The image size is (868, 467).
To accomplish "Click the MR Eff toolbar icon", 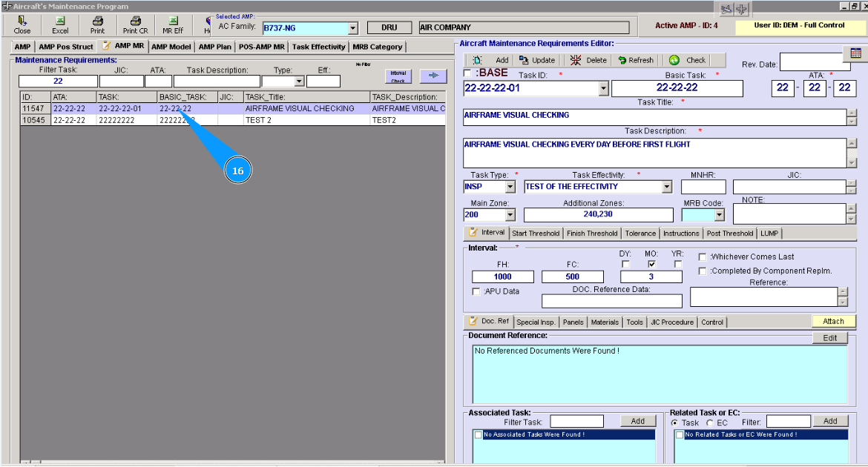I will coord(173,24).
